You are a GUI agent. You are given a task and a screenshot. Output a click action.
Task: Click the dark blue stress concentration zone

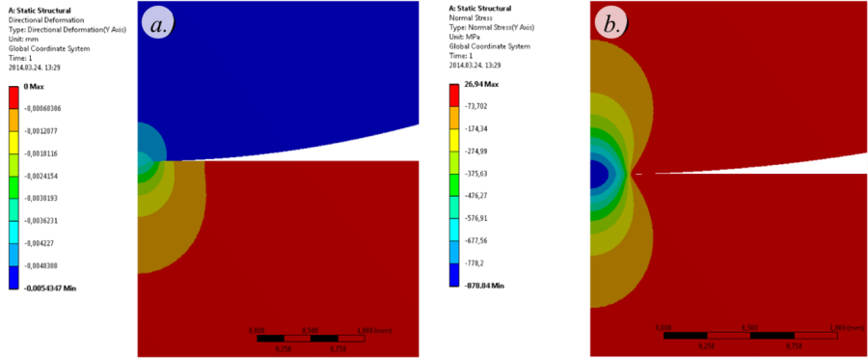point(599,174)
